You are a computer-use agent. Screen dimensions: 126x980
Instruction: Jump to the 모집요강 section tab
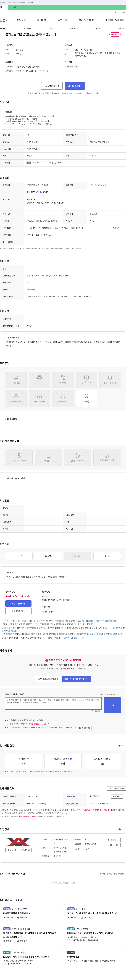point(4,28)
